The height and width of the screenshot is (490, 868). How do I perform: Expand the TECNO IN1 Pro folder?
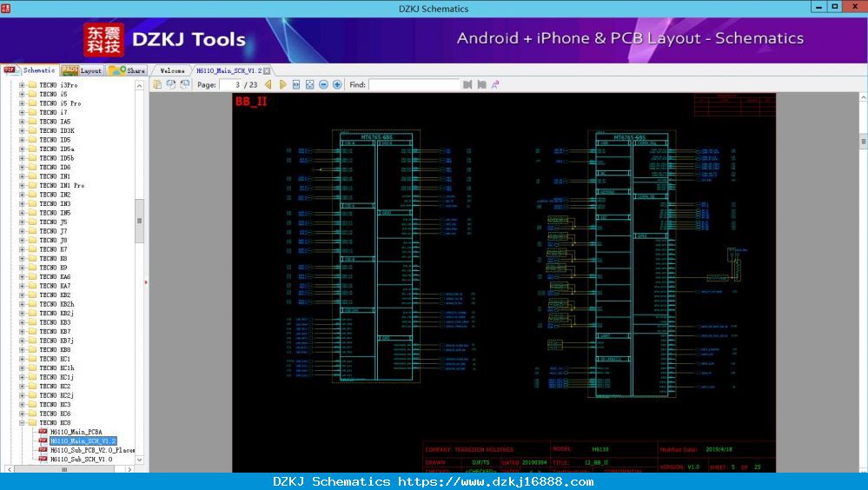tap(22, 185)
